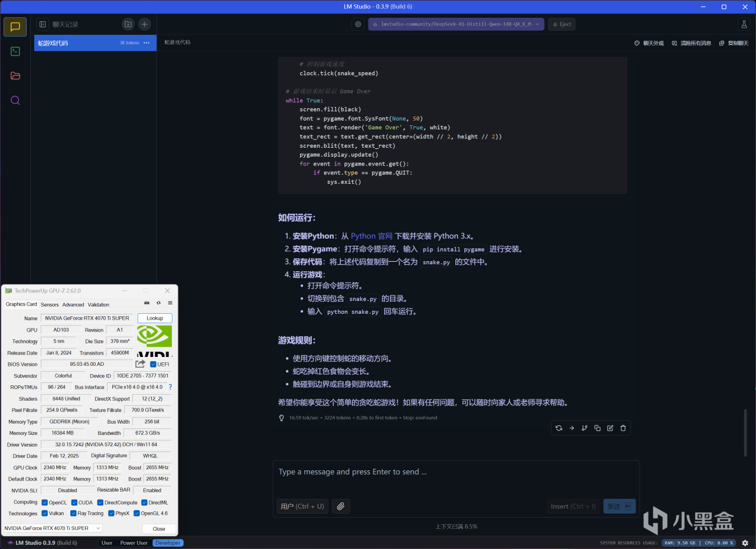Select User mode in the status bar
The image size is (756, 549).
(x=107, y=543)
